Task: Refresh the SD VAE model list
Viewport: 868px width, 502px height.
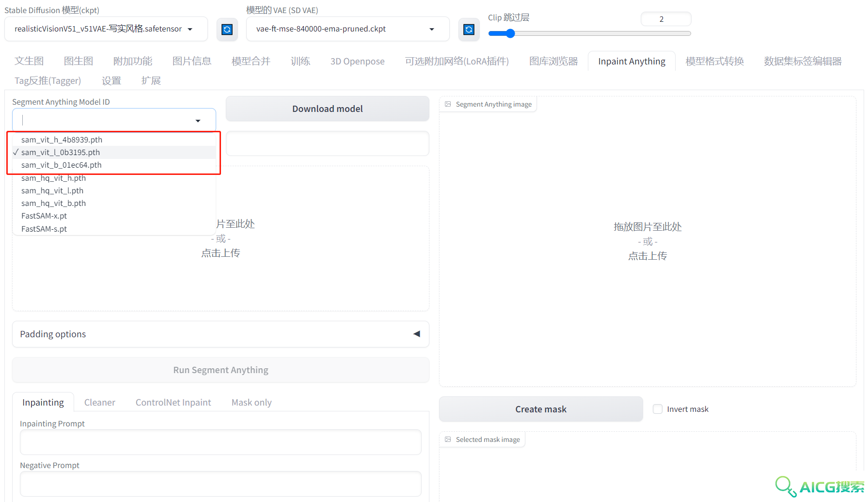Action: [469, 30]
